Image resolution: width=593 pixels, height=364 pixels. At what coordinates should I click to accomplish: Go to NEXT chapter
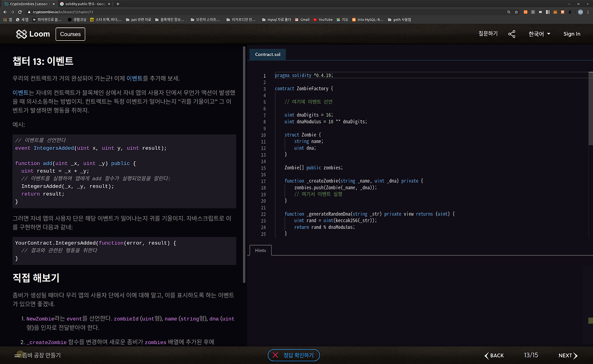(568, 355)
